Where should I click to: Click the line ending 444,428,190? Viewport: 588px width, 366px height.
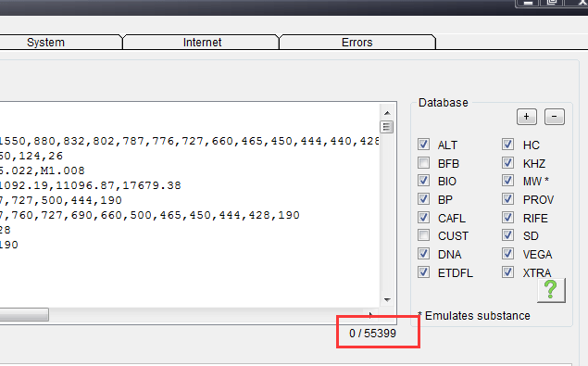coord(150,215)
